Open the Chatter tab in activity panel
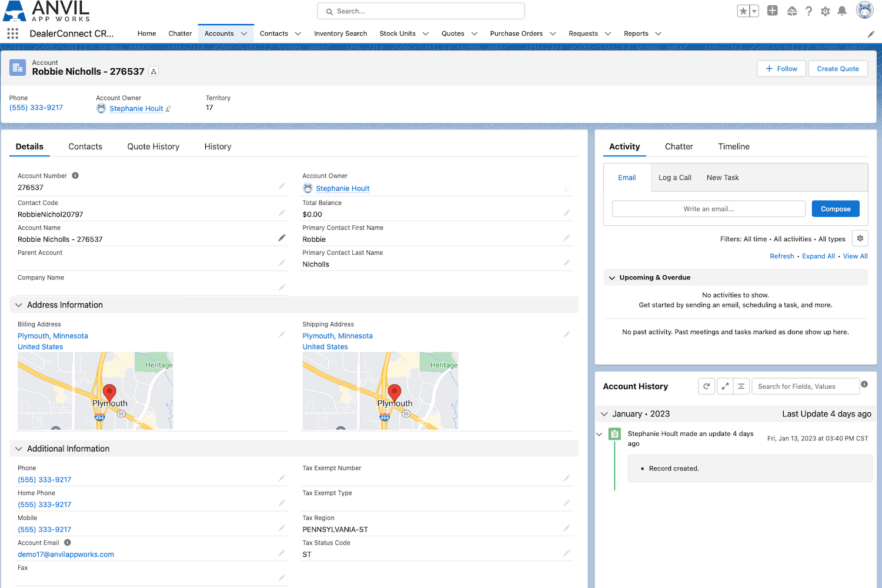The height and width of the screenshot is (588, 882). click(679, 146)
